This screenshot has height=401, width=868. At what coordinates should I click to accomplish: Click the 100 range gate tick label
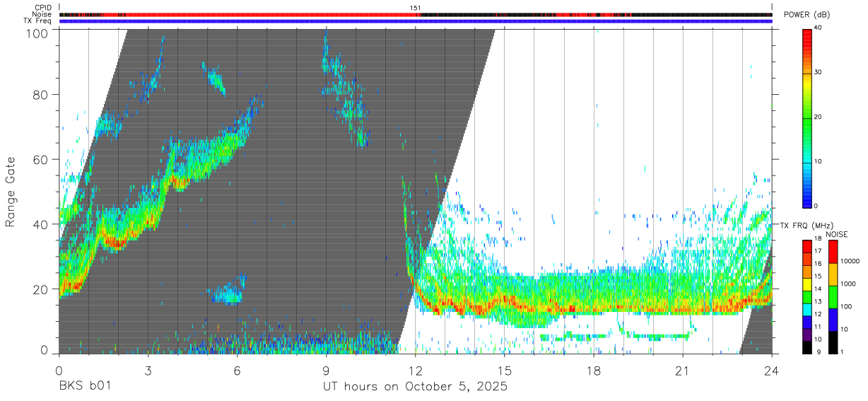click(37, 33)
